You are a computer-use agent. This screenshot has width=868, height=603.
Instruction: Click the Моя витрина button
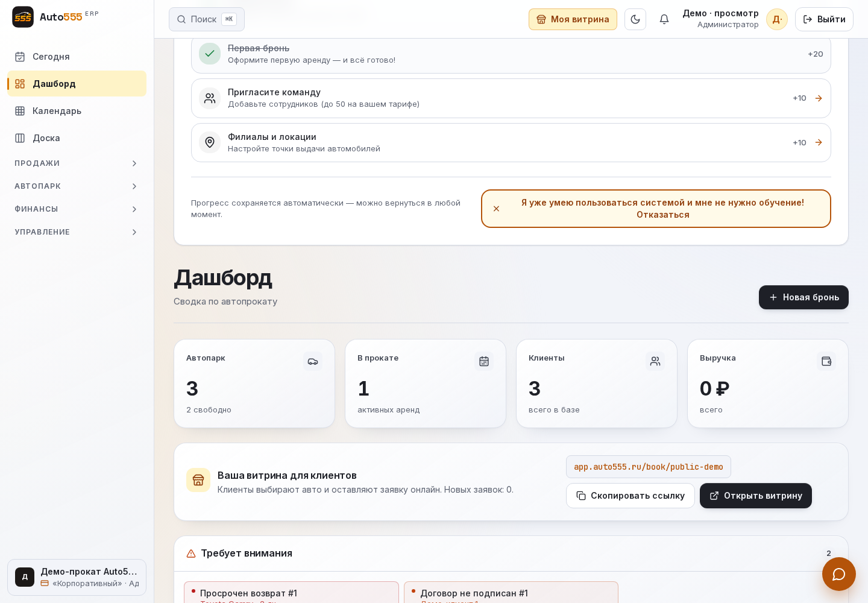(x=573, y=19)
